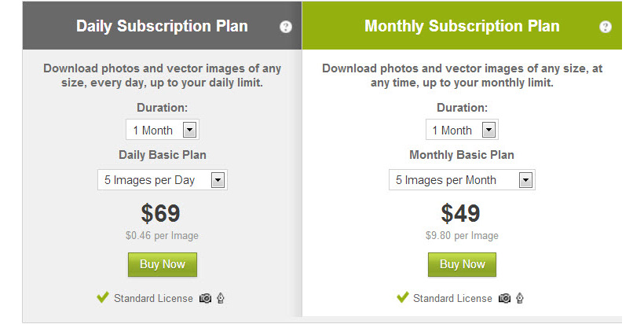Click the green checkmark in Daily plan
Image resolution: width=644 pixels, height=324 pixels.
(102, 297)
